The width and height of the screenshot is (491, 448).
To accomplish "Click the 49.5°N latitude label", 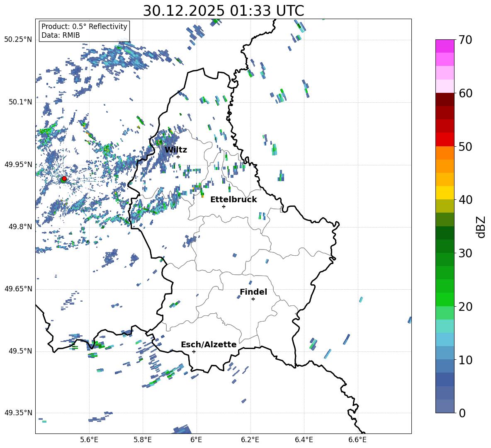I will [20, 351].
